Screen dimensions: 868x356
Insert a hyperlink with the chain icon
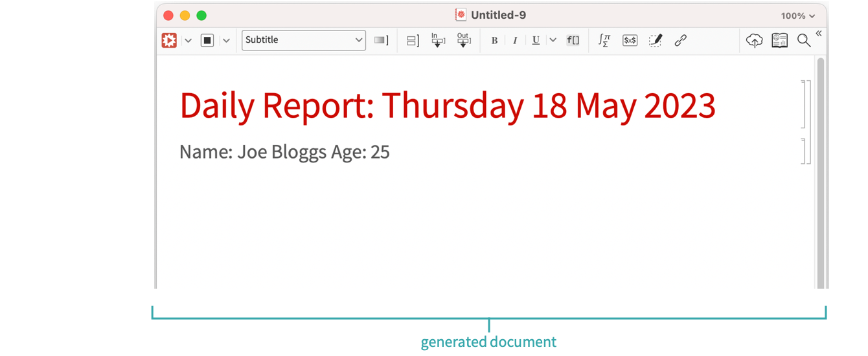click(680, 40)
